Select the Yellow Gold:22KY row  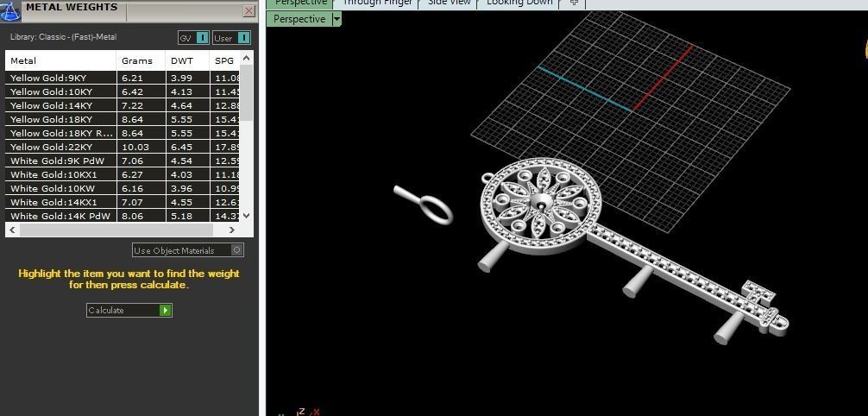click(x=123, y=148)
